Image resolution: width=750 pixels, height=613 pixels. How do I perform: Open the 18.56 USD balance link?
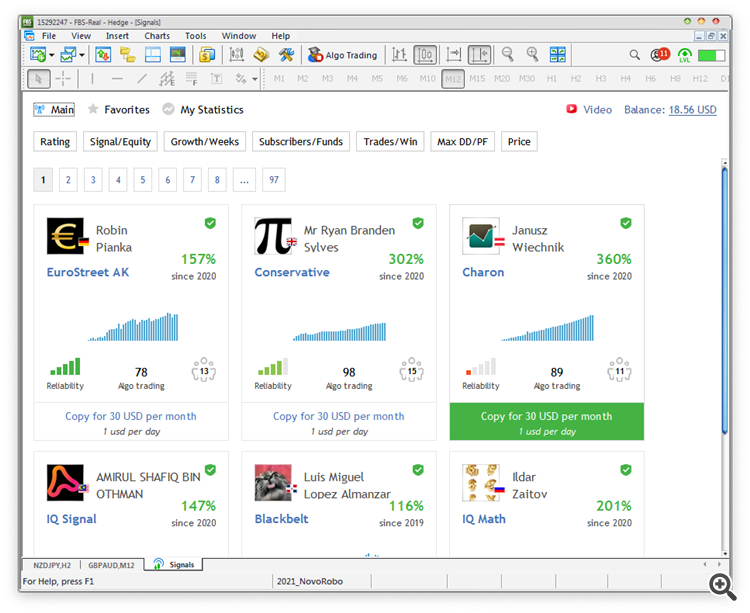[692, 109]
